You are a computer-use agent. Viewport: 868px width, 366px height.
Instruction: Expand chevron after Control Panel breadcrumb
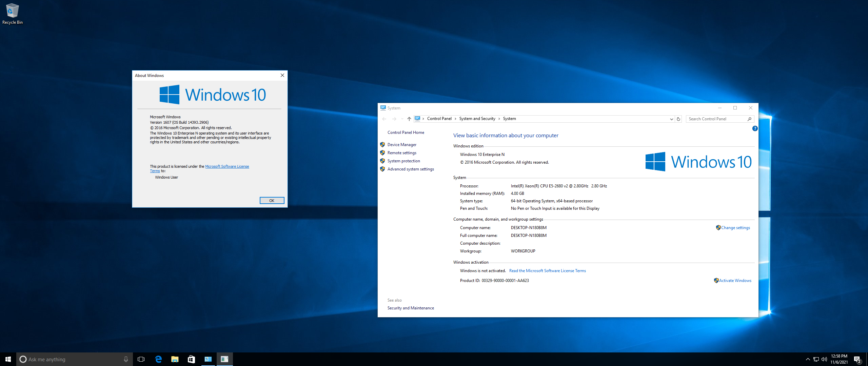455,119
